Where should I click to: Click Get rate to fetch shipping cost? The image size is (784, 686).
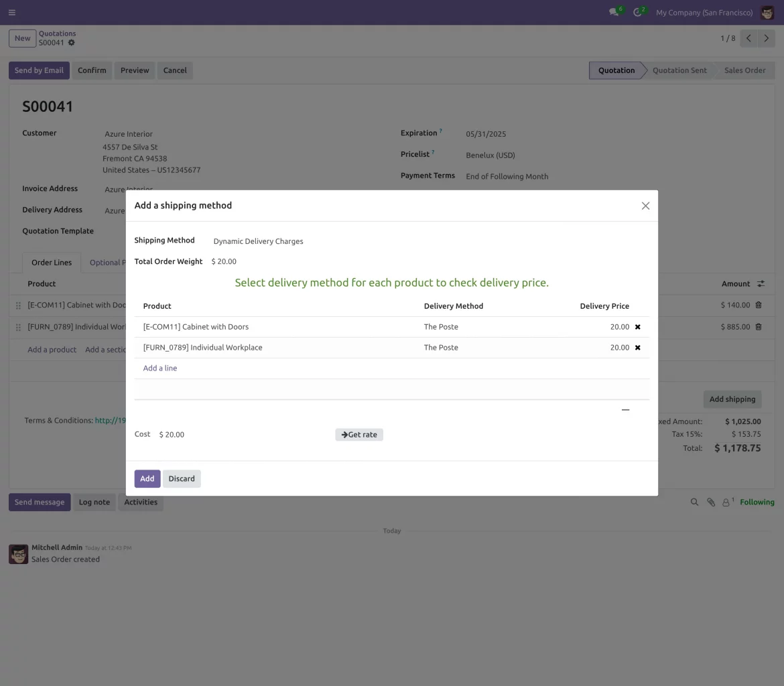pyautogui.click(x=359, y=434)
